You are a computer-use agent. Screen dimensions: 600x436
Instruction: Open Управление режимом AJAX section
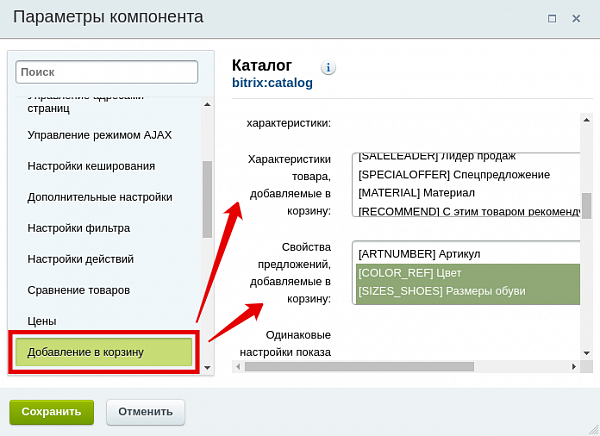pos(91,134)
